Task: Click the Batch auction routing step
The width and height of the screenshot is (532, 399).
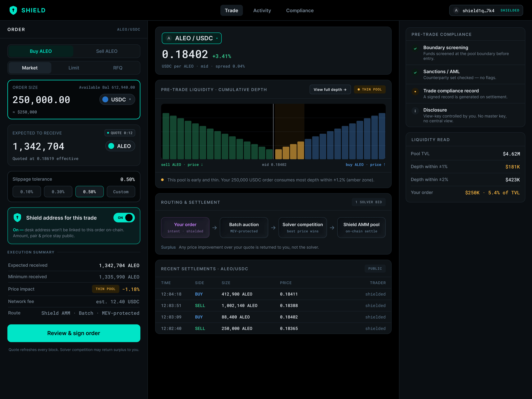Action: tap(244, 227)
